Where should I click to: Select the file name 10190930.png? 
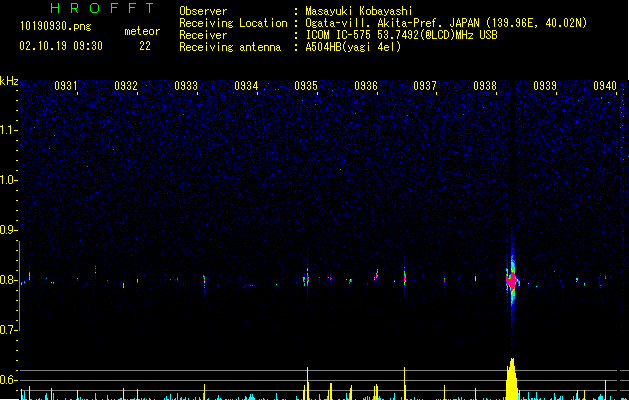(55, 27)
